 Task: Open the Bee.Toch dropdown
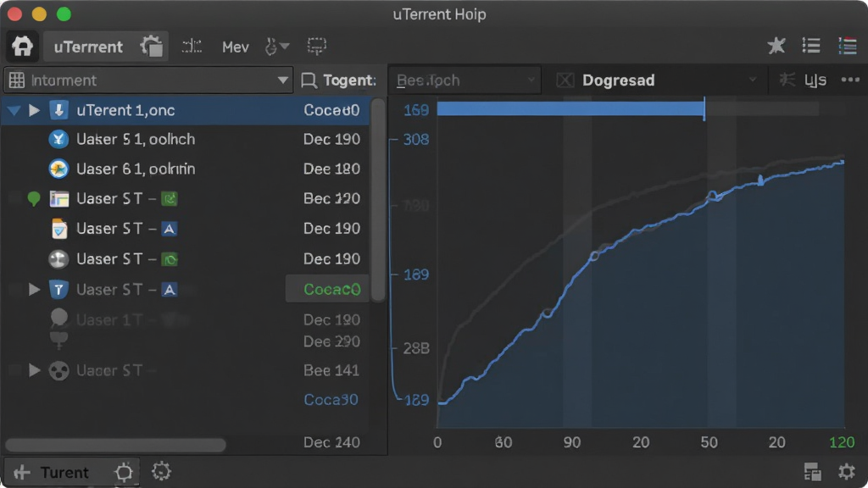click(465, 80)
